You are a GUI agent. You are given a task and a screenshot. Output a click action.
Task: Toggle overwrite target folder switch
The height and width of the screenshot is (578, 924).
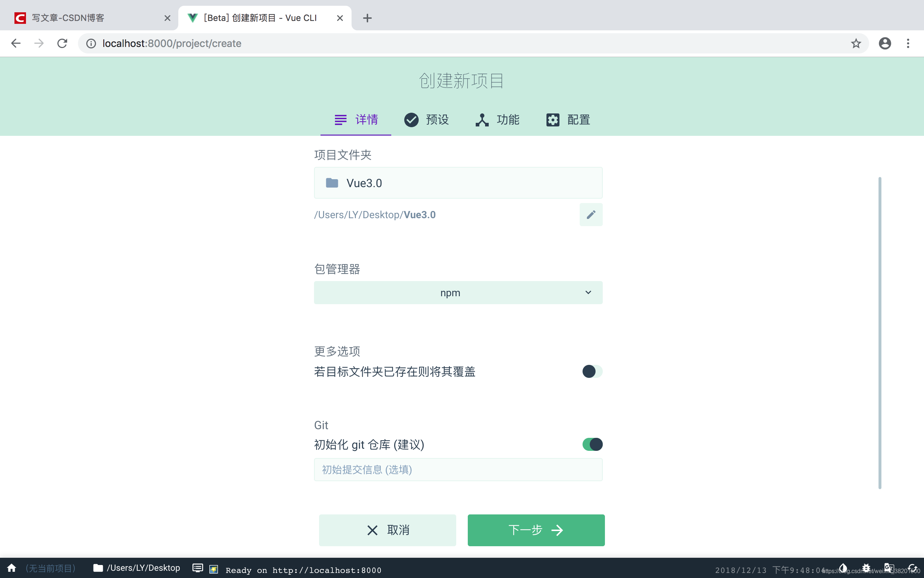(592, 371)
